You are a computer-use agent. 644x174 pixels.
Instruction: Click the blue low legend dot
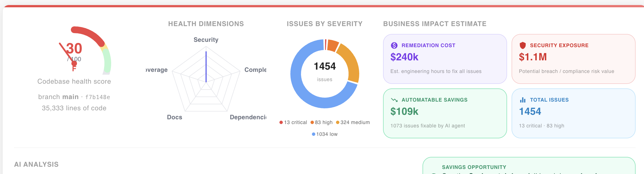[313, 134]
